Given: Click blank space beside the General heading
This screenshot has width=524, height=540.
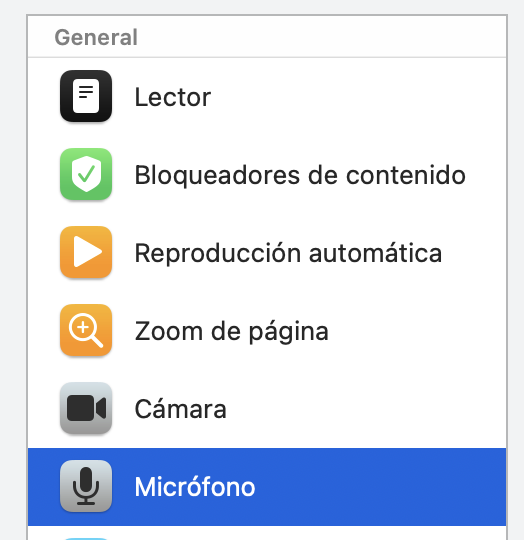Looking at the screenshot, I should tap(320, 37).
